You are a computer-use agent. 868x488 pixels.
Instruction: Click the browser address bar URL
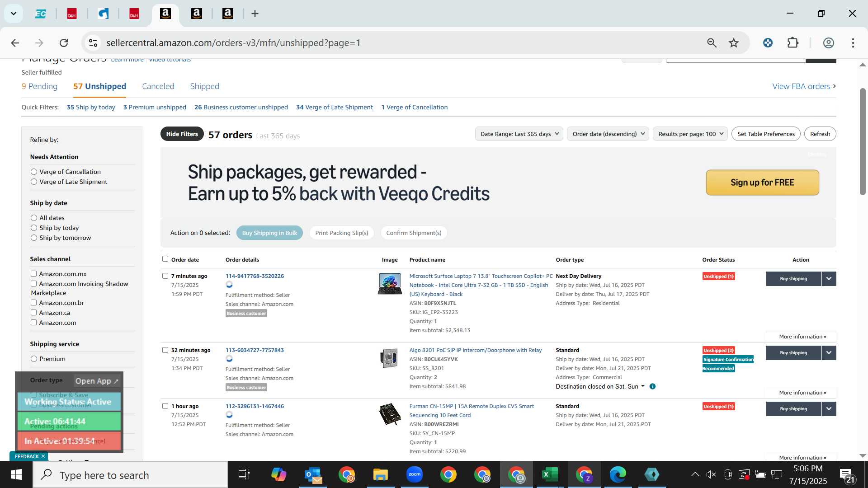[x=233, y=43]
